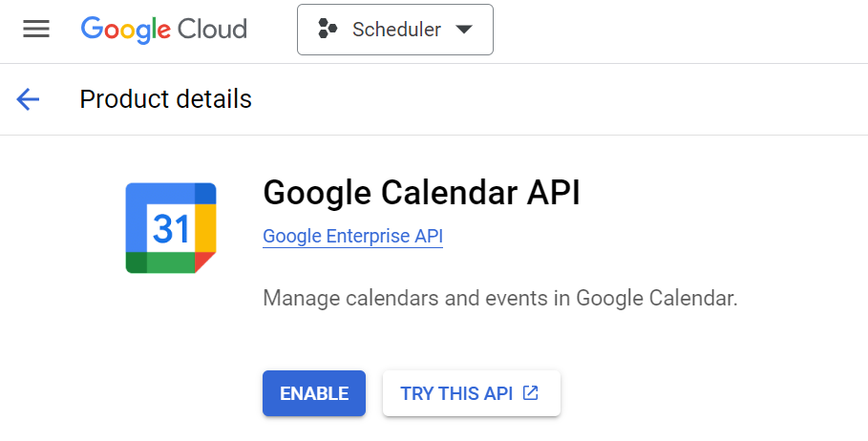
Task: Click the multicolored 'Google' word in the logo
Action: click(x=120, y=30)
